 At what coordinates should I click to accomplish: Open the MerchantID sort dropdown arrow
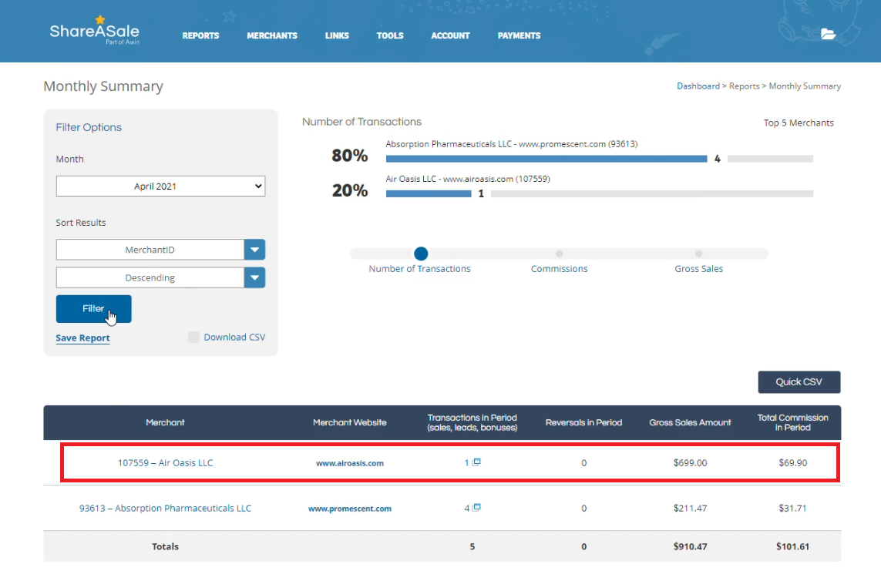click(254, 250)
